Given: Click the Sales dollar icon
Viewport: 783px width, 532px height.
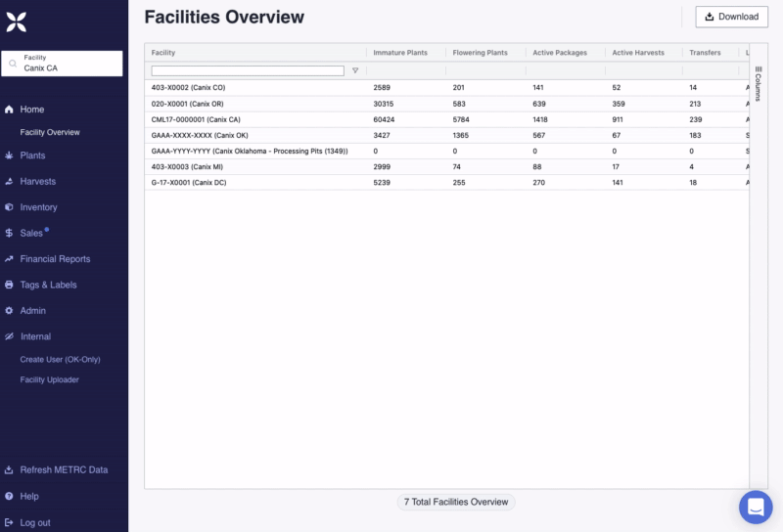Looking at the screenshot, I should (x=9, y=233).
